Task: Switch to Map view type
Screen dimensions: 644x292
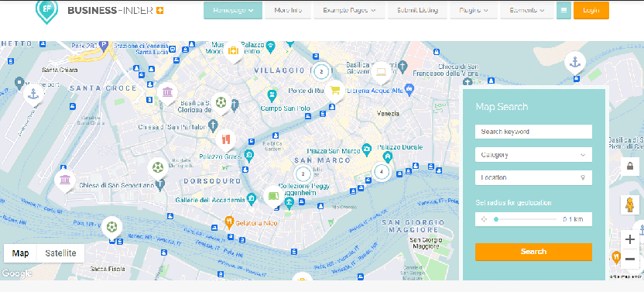Action: click(21, 253)
